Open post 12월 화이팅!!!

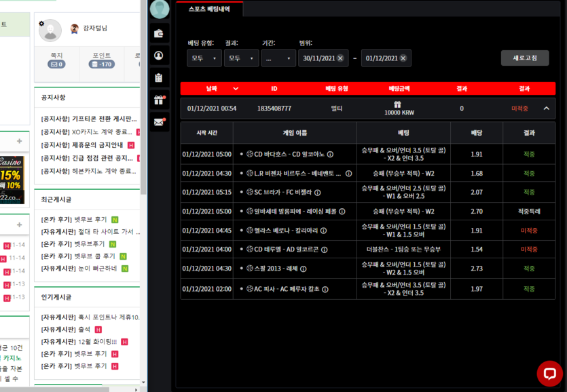79,342
